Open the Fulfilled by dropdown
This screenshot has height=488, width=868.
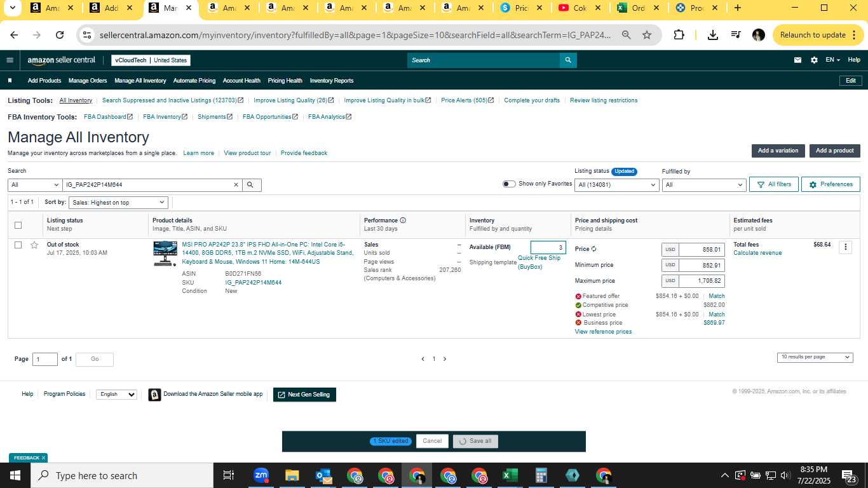[703, 185]
